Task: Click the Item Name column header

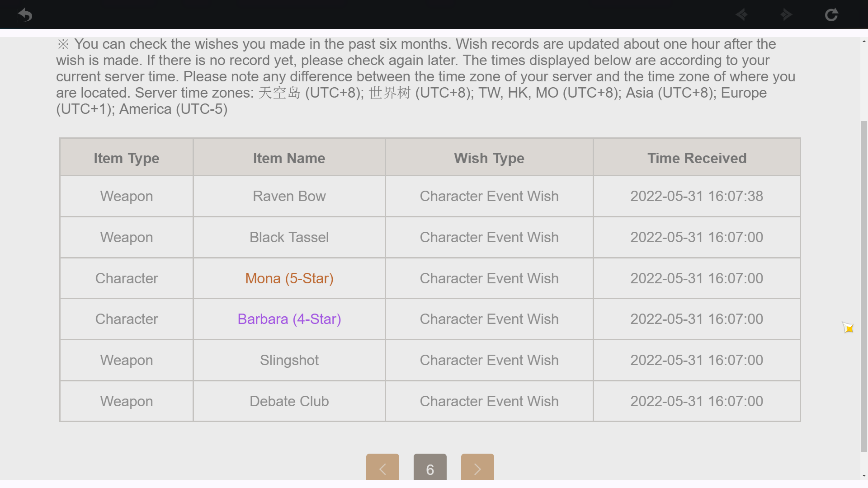Action: pyautogui.click(x=289, y=157)
